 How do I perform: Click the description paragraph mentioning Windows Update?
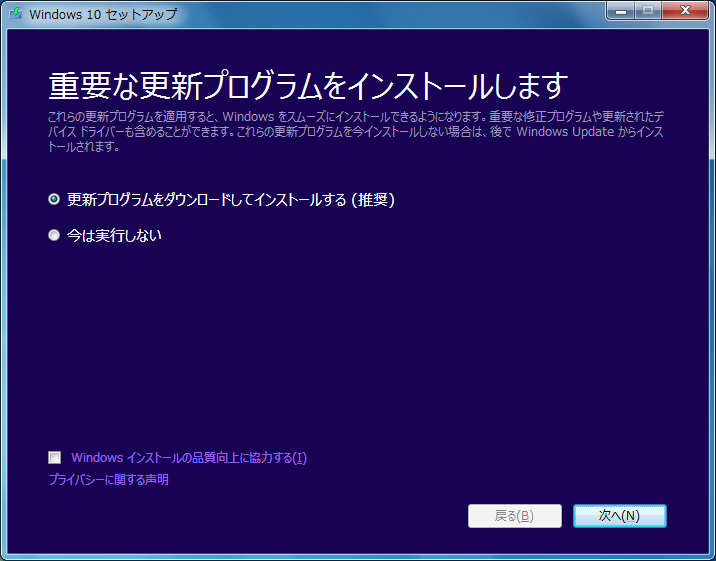point(356,131)
